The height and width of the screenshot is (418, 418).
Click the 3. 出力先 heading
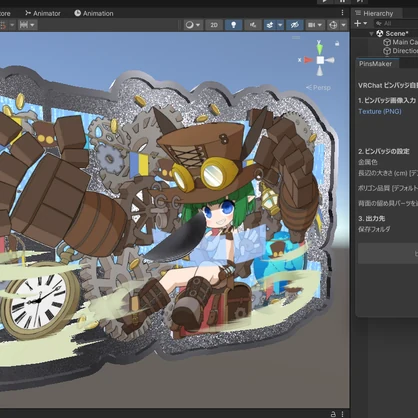(371, 219)
